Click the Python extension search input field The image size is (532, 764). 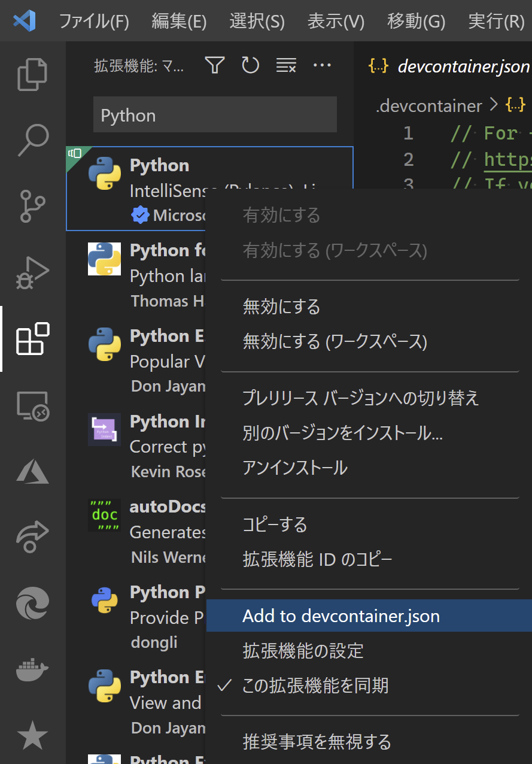click(x=214, y=113)
